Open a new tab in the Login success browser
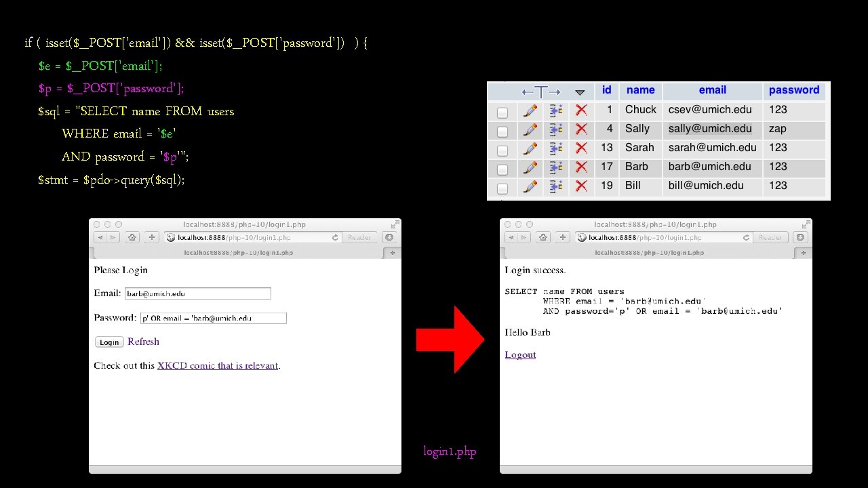The height and width of the screenshot is (488, 868). 803,253
